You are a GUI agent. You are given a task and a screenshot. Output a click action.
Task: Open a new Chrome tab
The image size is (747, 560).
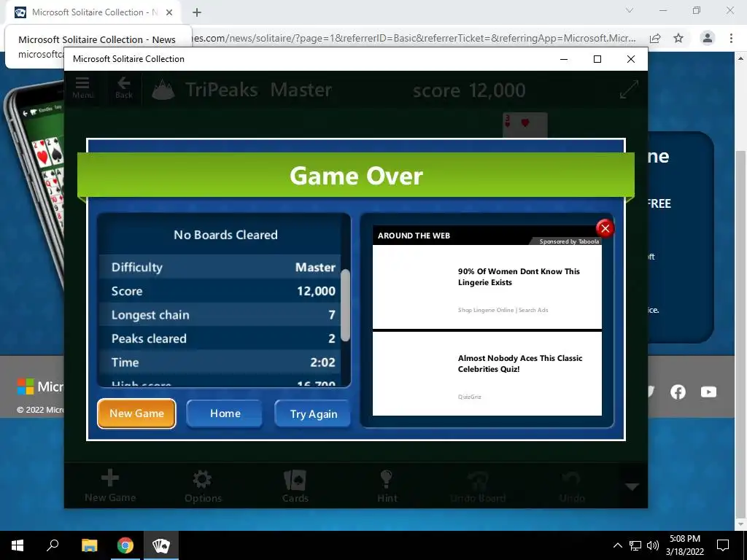(x=197, y=12)
